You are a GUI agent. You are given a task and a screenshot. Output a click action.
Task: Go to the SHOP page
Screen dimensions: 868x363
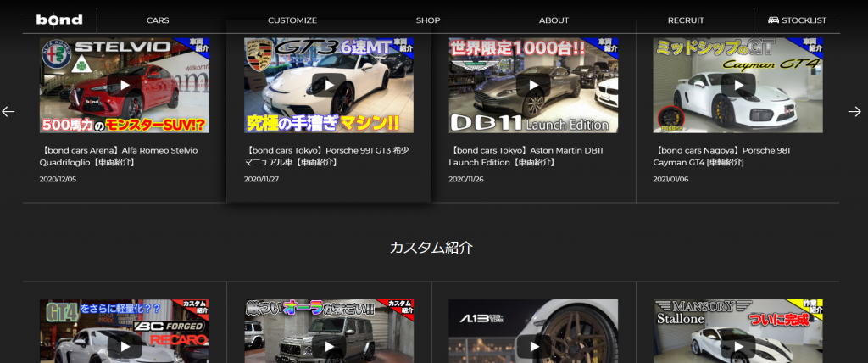pyautogui.click(x=428, y=20)
